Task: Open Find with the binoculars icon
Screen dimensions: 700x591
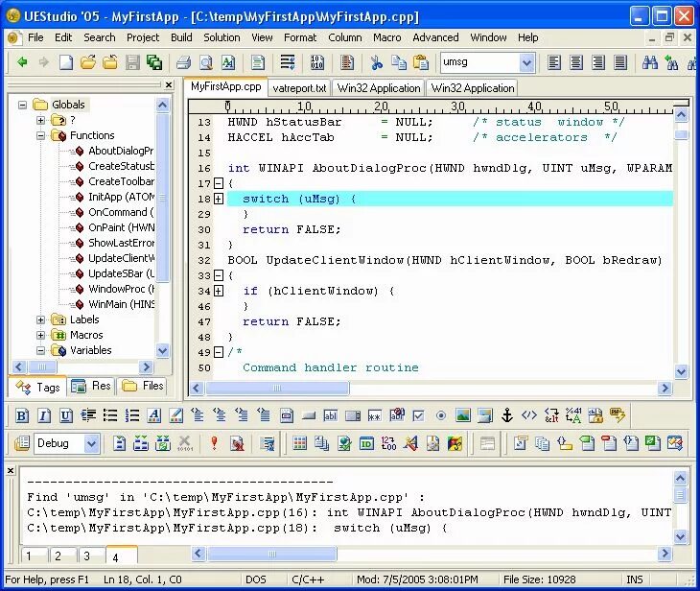Action: 649,62
